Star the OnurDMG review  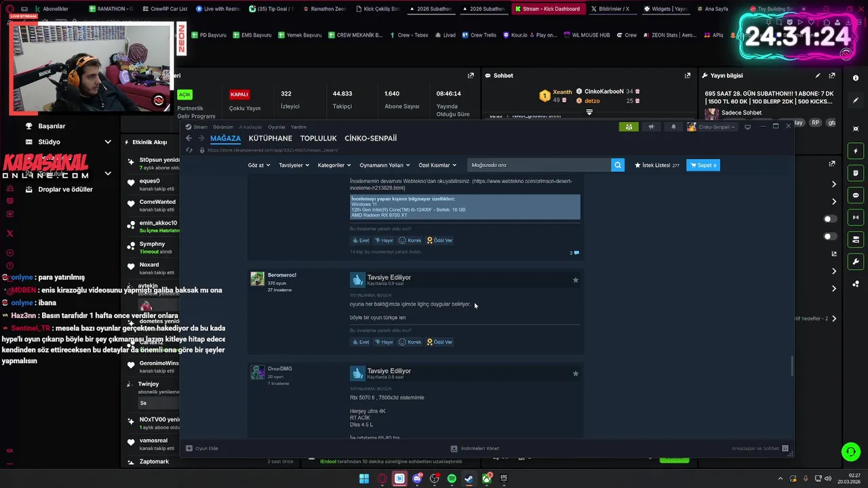576,373
